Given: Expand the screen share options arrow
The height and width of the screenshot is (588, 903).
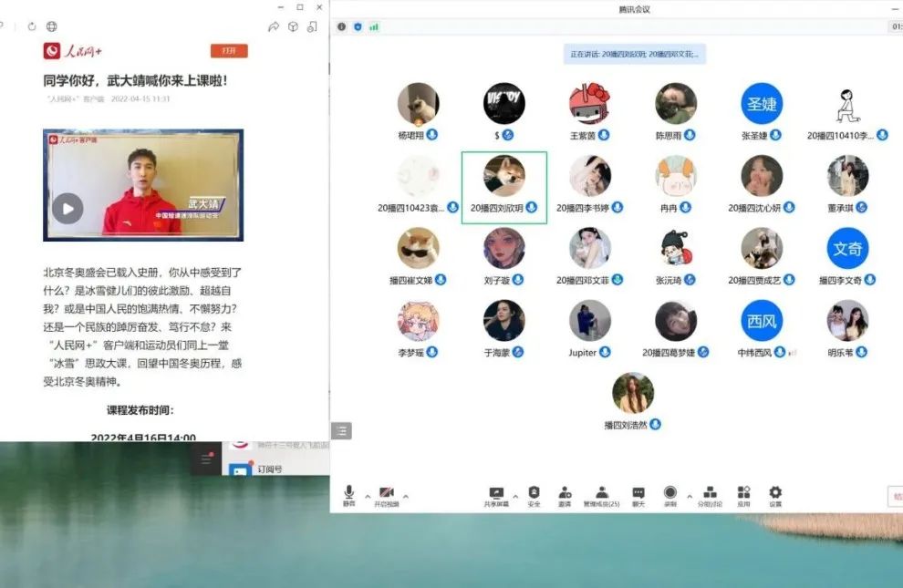Looking at the screenshot, I should click(x=514, y=497).
